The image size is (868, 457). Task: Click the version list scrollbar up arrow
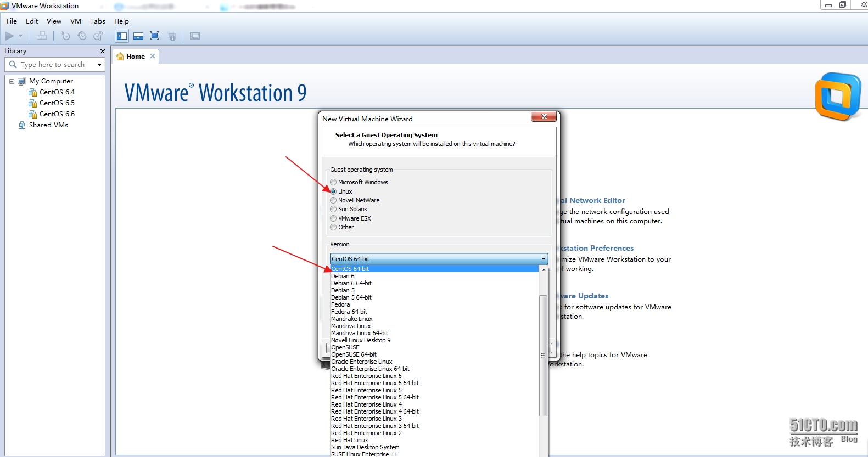544,269
